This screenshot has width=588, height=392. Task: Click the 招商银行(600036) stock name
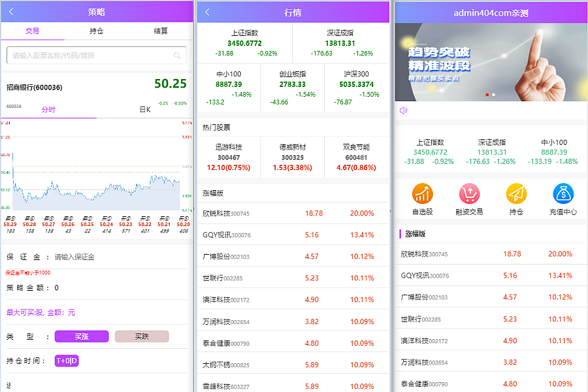click(x=35, y=88)
